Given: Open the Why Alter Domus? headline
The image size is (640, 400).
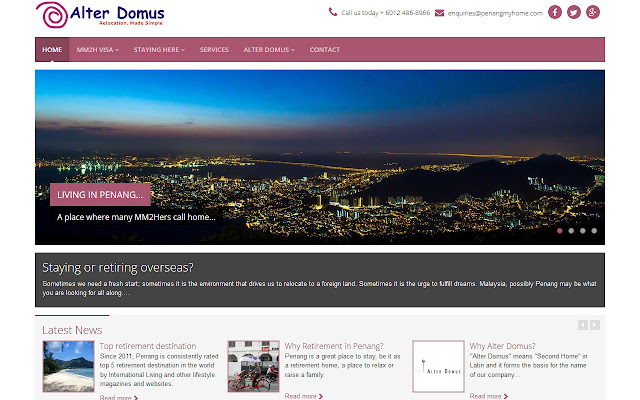Looking at the screenshot, I should 502,346.
